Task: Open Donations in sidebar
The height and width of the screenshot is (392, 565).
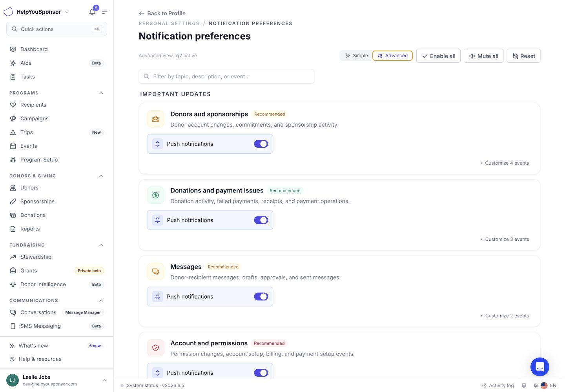Action: [56, 215]
